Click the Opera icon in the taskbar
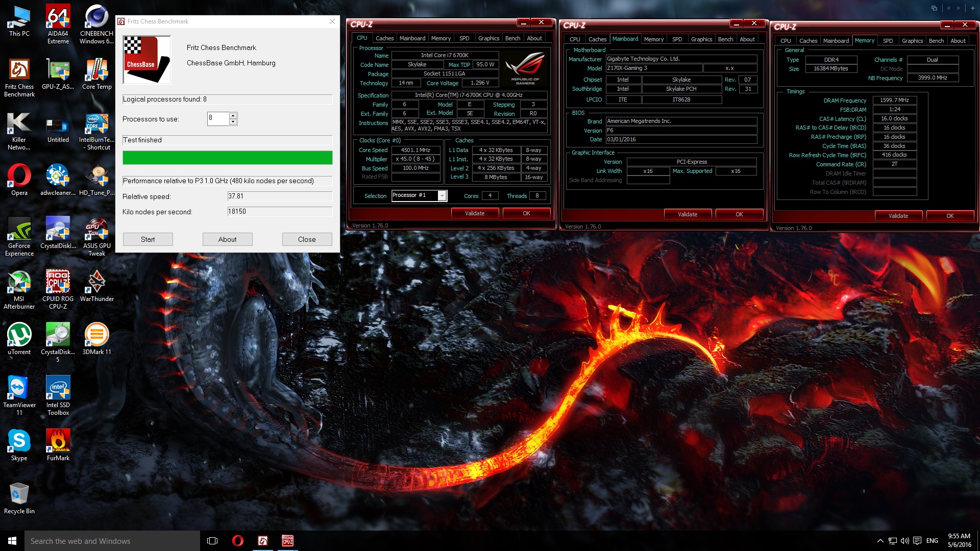 click(x=237, y=541)
